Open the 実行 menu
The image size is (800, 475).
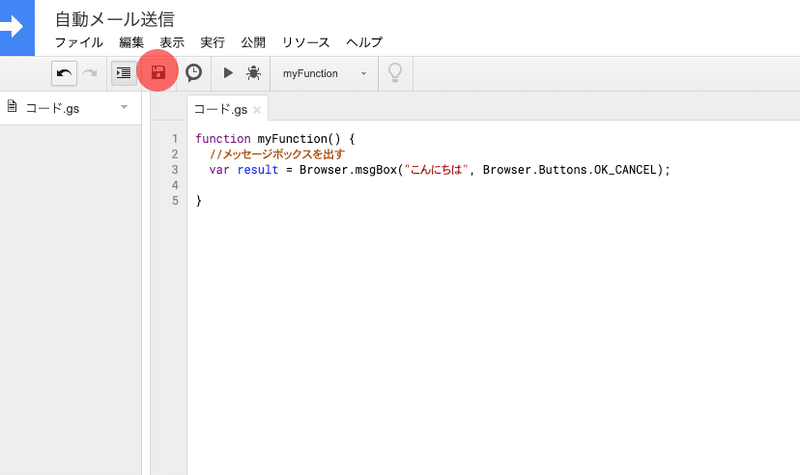tap(212, 42)
